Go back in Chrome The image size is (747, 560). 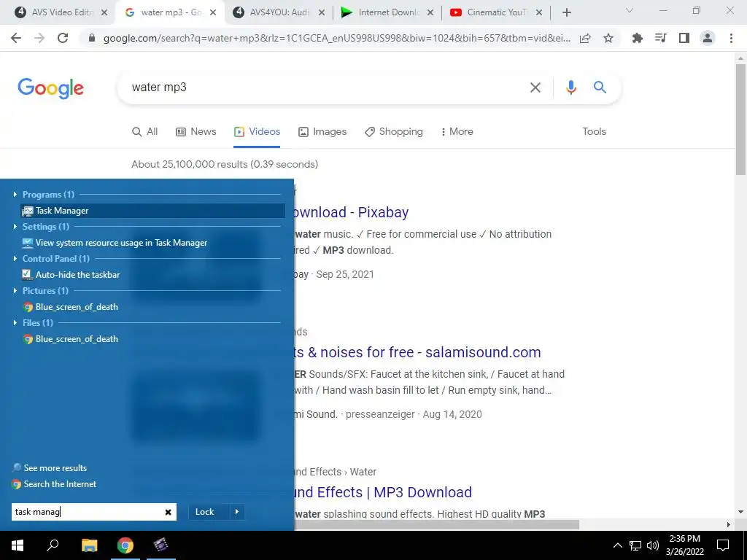tap(16, 38)
